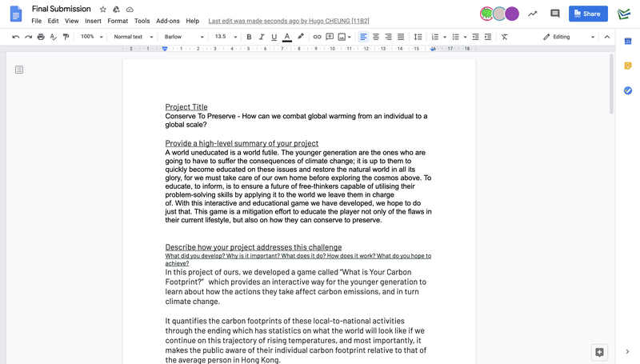Run spelling and grammar check icon

pyautogui.click(x=54, y=37)
